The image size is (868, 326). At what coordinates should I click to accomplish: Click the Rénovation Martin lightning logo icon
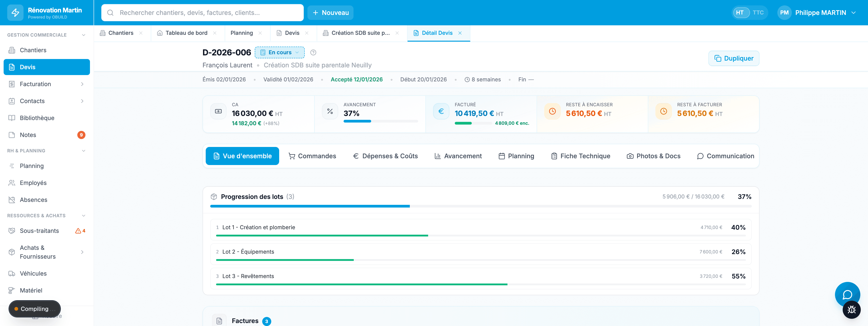[15, 13]
